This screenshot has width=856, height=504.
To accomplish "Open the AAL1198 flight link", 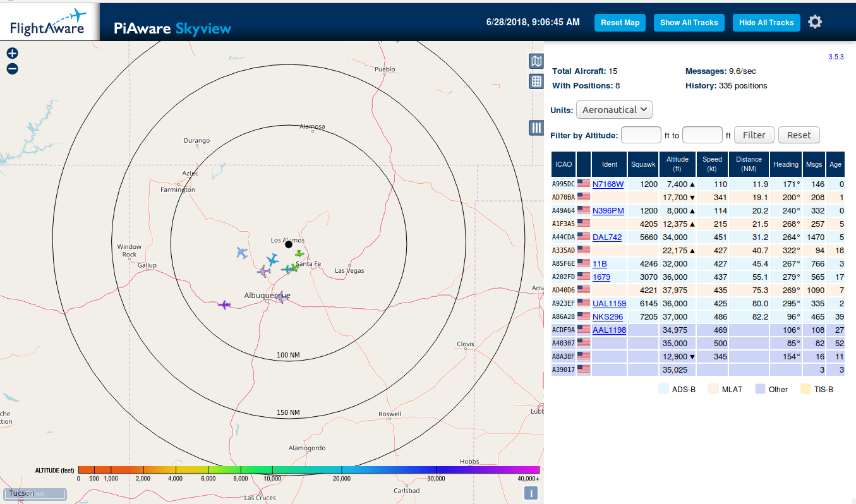I will 609,330.
